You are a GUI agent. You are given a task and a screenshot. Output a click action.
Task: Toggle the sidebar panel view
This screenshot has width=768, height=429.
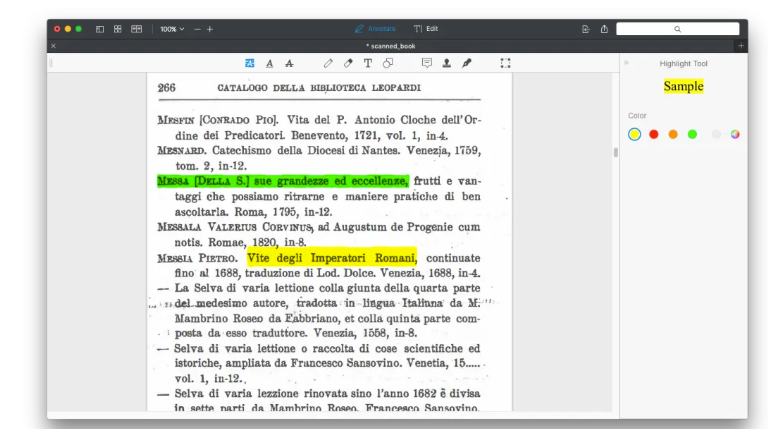pos(100,29)
